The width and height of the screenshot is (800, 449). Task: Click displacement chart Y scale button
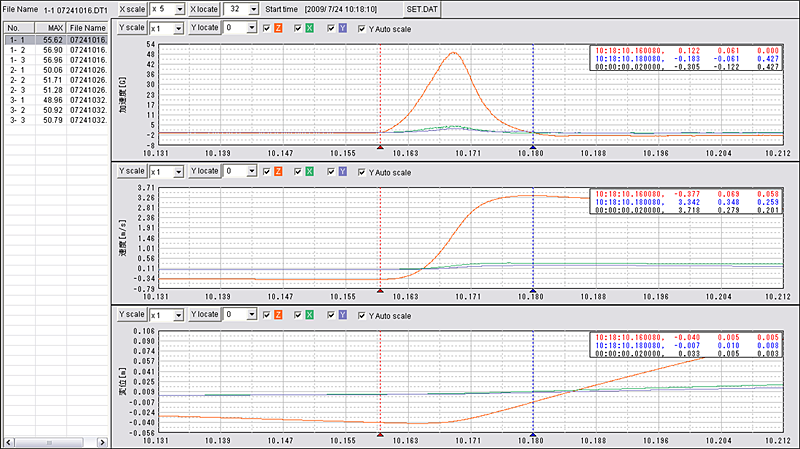tap(132, 314)
